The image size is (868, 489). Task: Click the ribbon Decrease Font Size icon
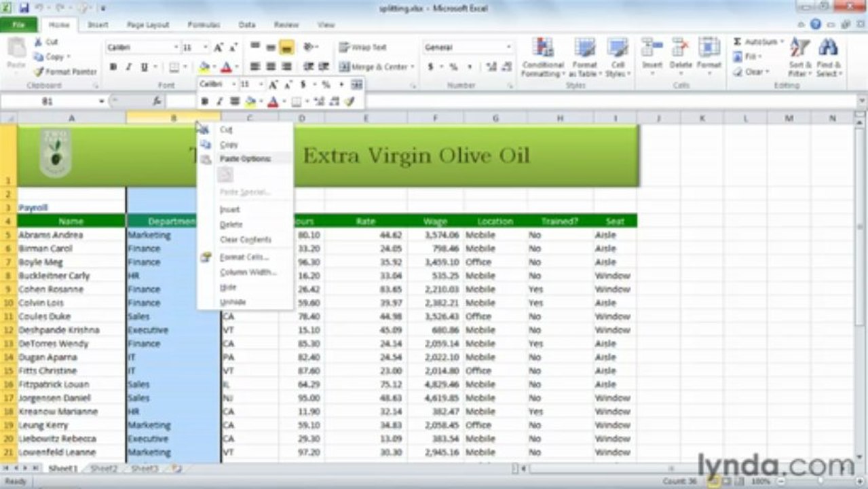(x=233, y=48)
